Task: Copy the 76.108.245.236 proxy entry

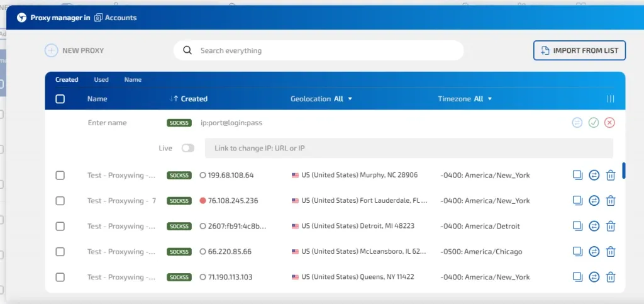Action: pos(577,201)
